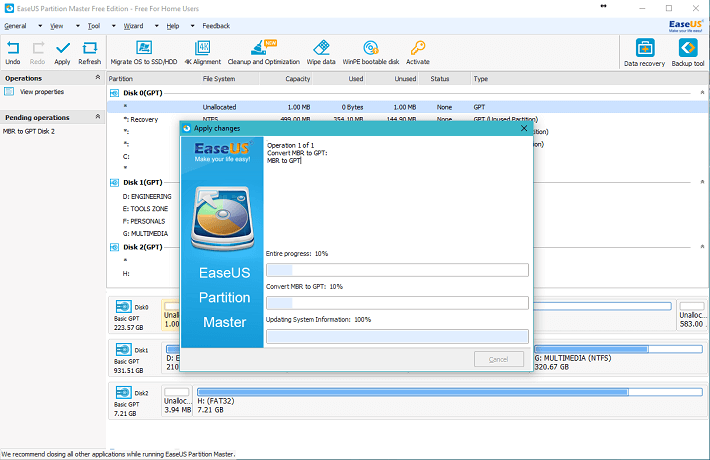Image resolution: width=710 pixels, height=460 pixels.
Task: Click the Feedback menu item
Action: coord(216,26)
